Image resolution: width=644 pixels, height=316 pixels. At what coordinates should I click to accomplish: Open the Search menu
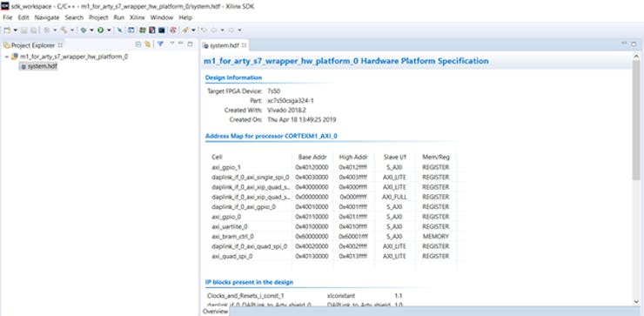[x=74, y=17]
